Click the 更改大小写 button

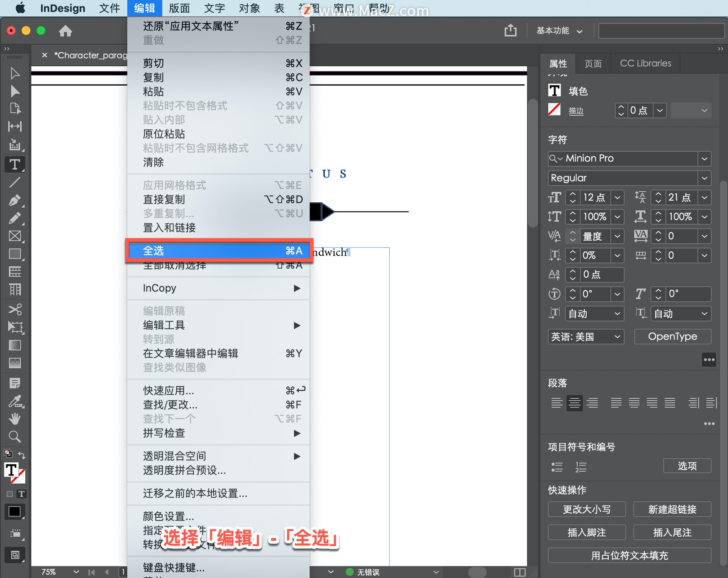pos(587,509)
